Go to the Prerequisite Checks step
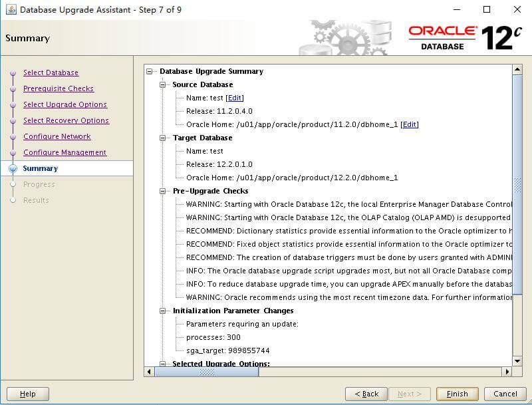This screenshot has height=405, width=532. pos(59,88)
